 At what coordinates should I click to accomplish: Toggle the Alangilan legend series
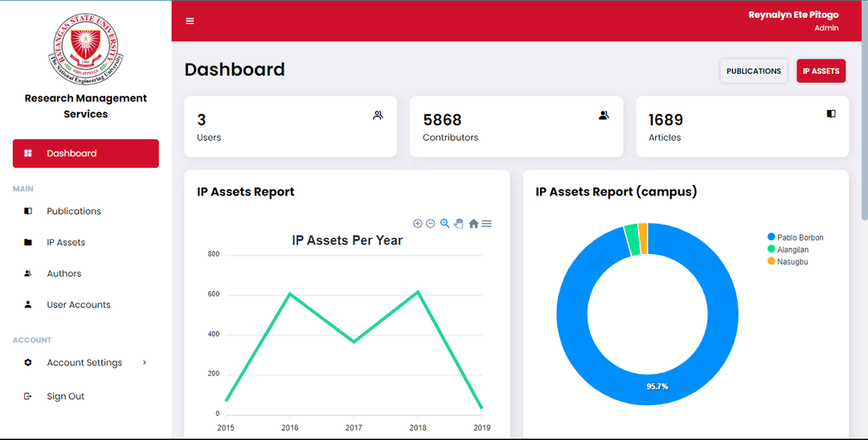point(792,249)
